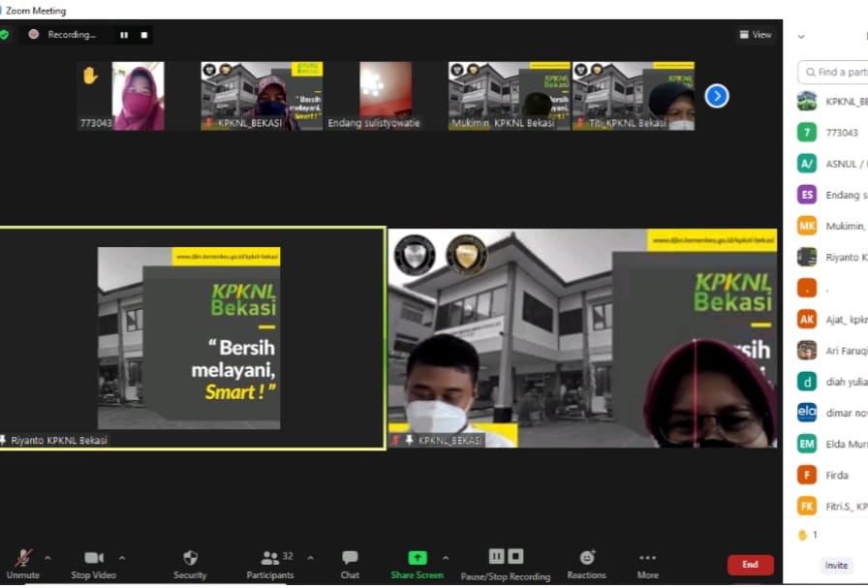Expand video options arrow next to Stop Video
The image size is (868, 588).
tap(122, 558)
